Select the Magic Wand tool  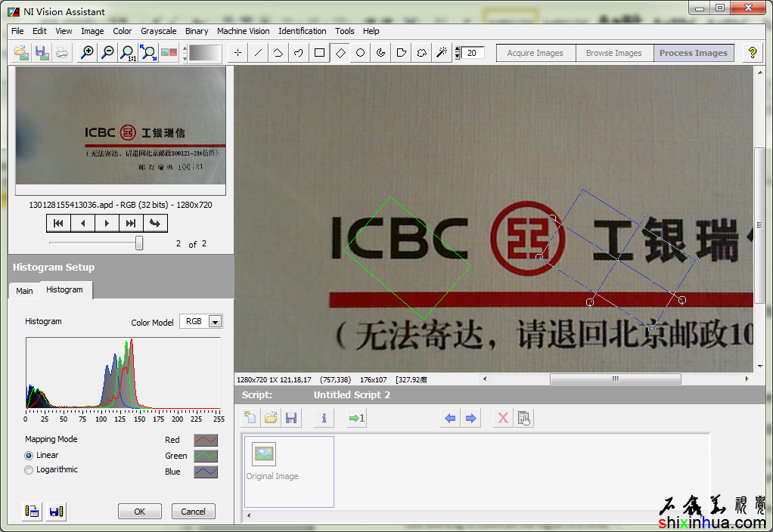pos(442,53)
